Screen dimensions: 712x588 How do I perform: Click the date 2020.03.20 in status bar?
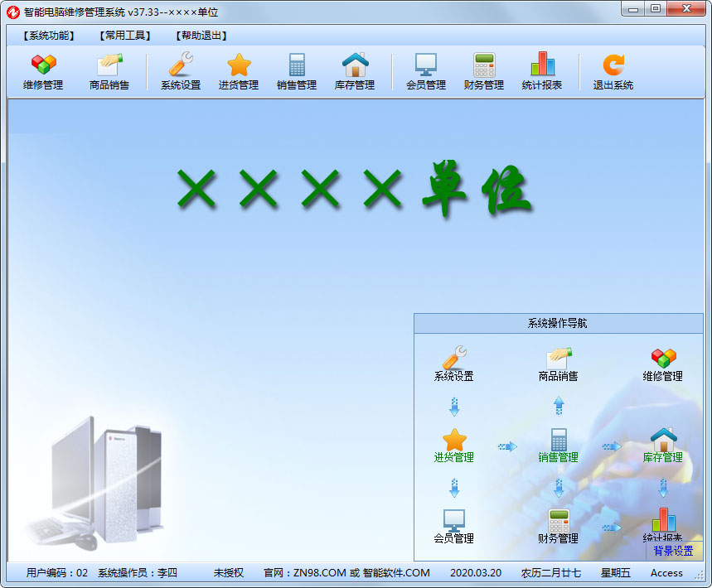coord(476,572)
